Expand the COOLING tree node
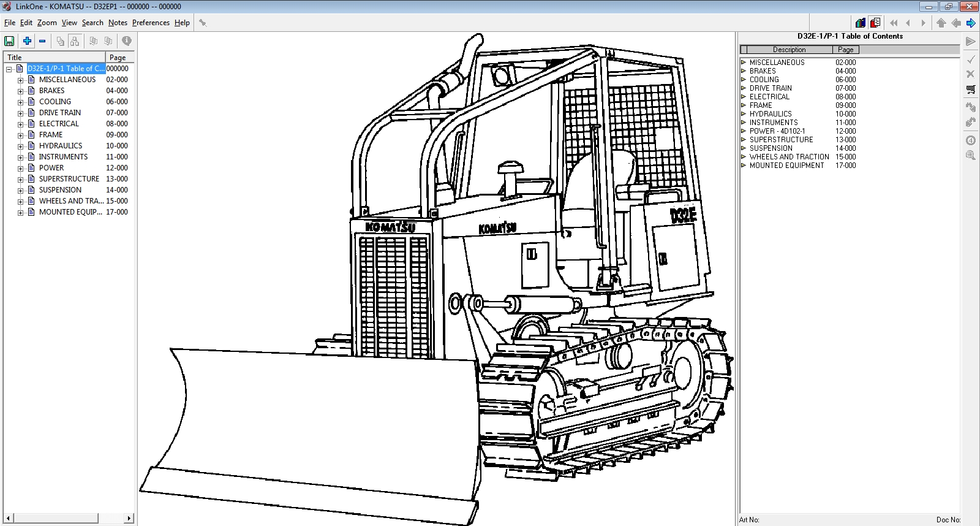The image size is (980, 526). click(20, 102)
